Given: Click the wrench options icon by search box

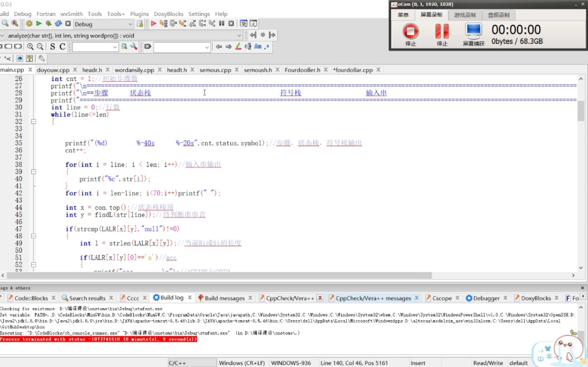Looking at the screenshot, I should [x=134, y=47].
